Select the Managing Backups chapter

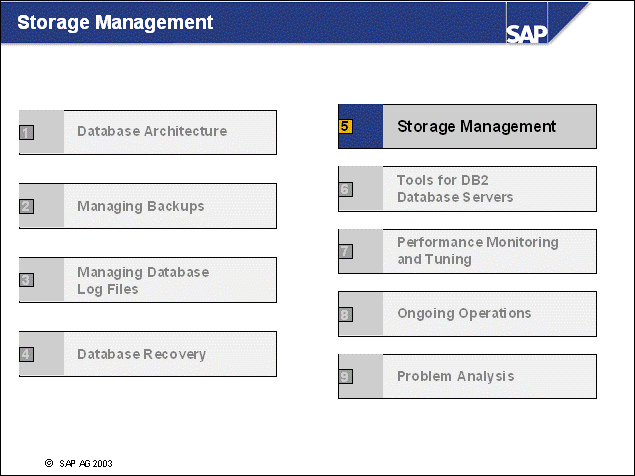point(141,206)
